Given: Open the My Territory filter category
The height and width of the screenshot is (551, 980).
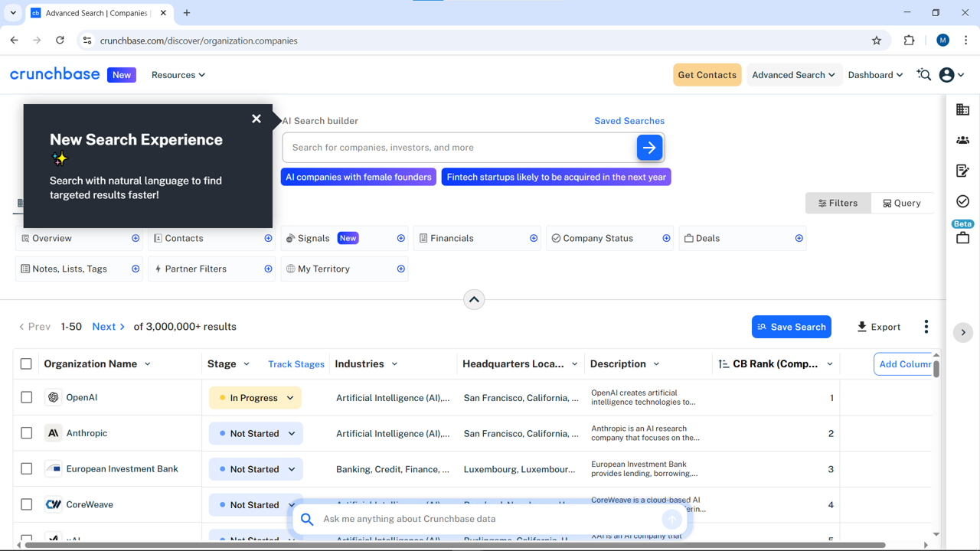Looking at the screenshot, I should point(345,269).
